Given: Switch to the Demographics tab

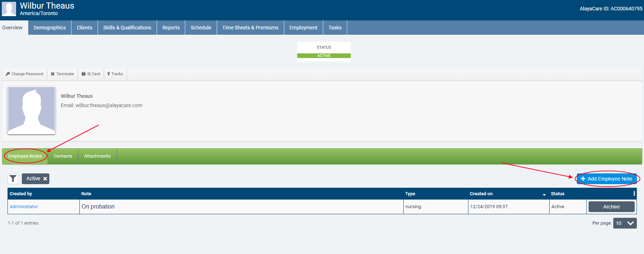Looking at the screenshot, I should [x=50, y=28].
